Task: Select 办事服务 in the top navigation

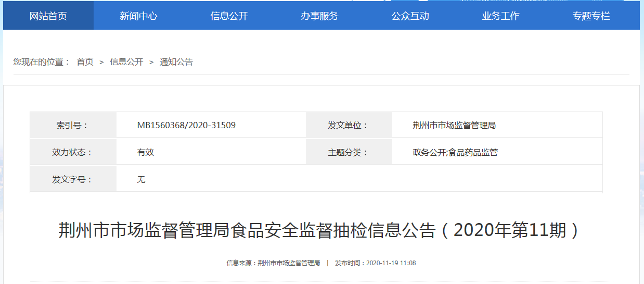Action: [319, 16]
